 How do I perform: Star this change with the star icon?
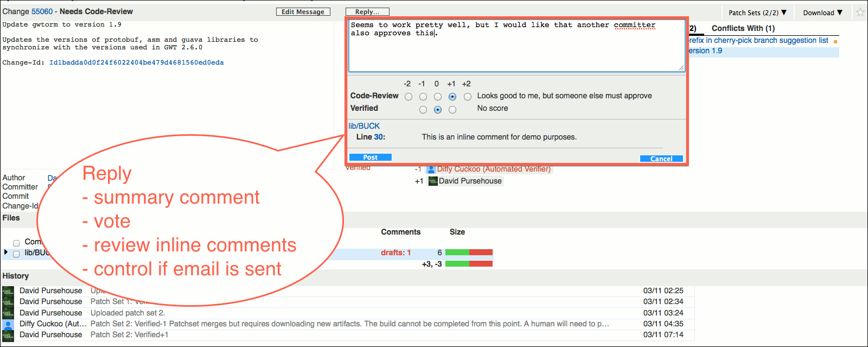click(x=860, y=12)
